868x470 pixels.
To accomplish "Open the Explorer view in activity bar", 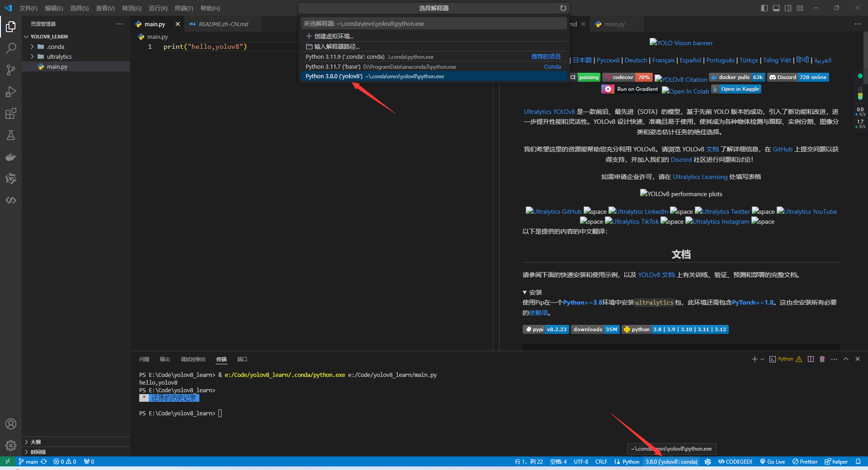I will (x=11, y=27).
